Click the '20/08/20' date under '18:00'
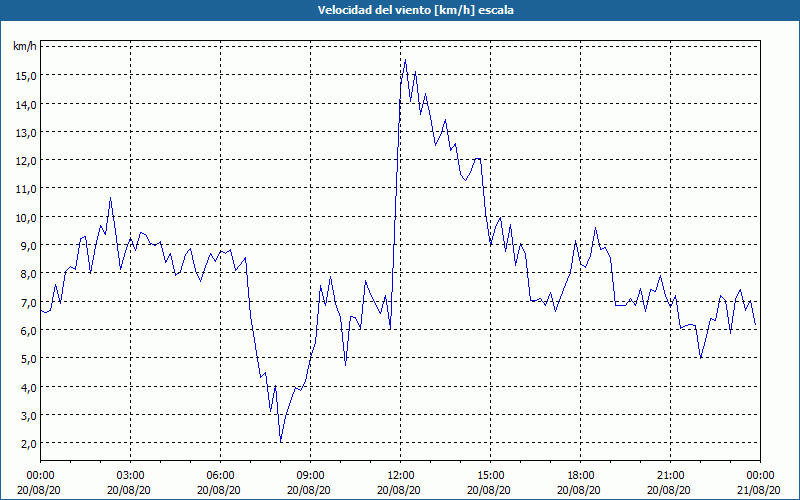800x500 pixels. (x=580, y=490)
